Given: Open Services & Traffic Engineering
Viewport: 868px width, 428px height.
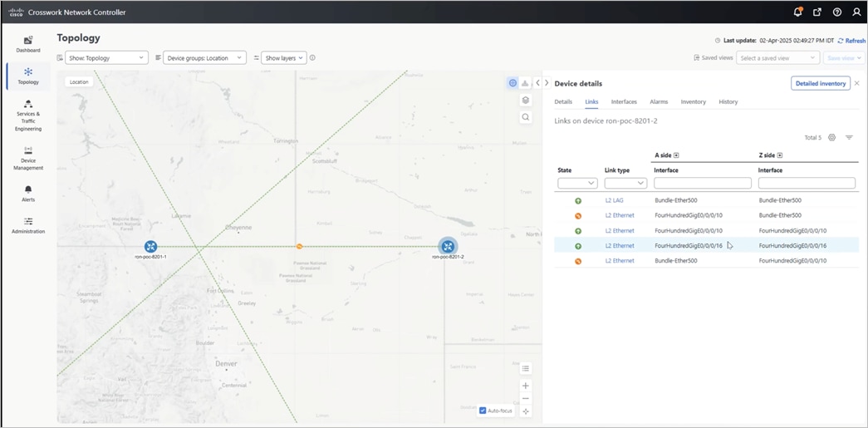Looking at the screenshot, I should pos(28,116).
